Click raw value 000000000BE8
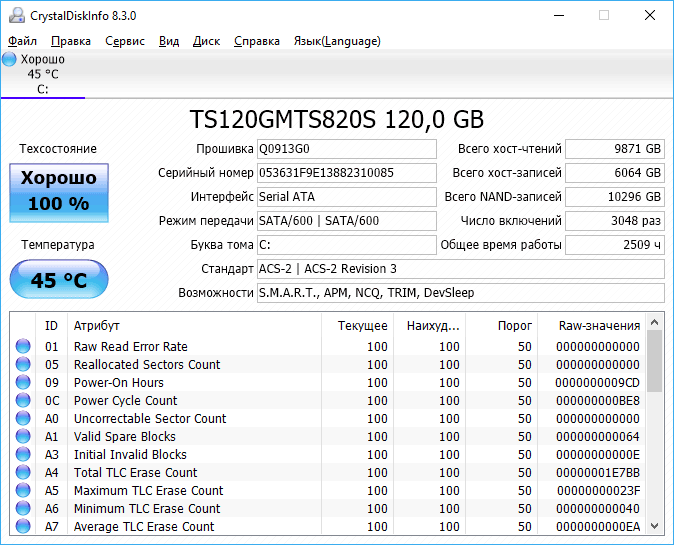Screen dimensions: 674x545 (597, 401)
